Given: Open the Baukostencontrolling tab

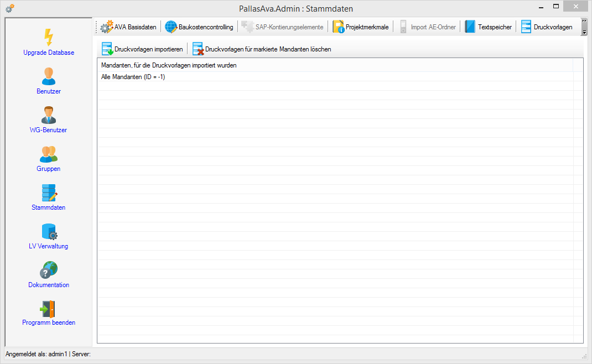Looking at the screenshot, I should [199, 27].
